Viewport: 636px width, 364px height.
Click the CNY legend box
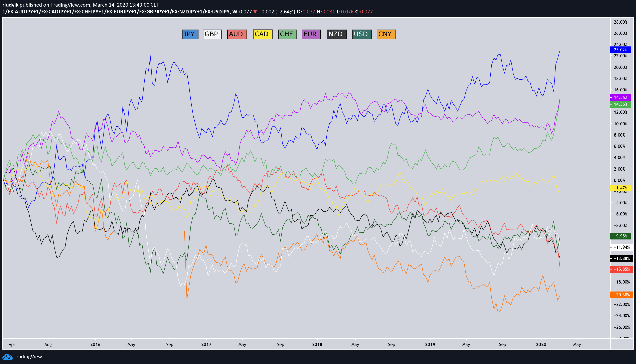(386, 34)
